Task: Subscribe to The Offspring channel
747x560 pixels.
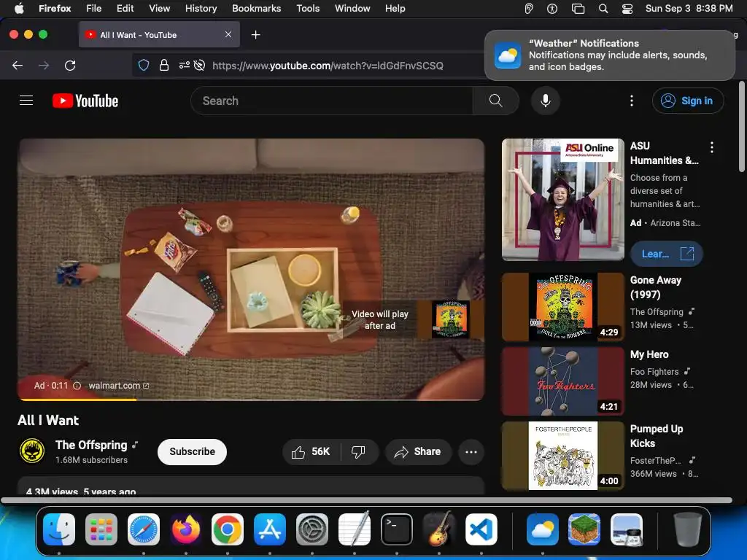Action: tap(192, 451)
